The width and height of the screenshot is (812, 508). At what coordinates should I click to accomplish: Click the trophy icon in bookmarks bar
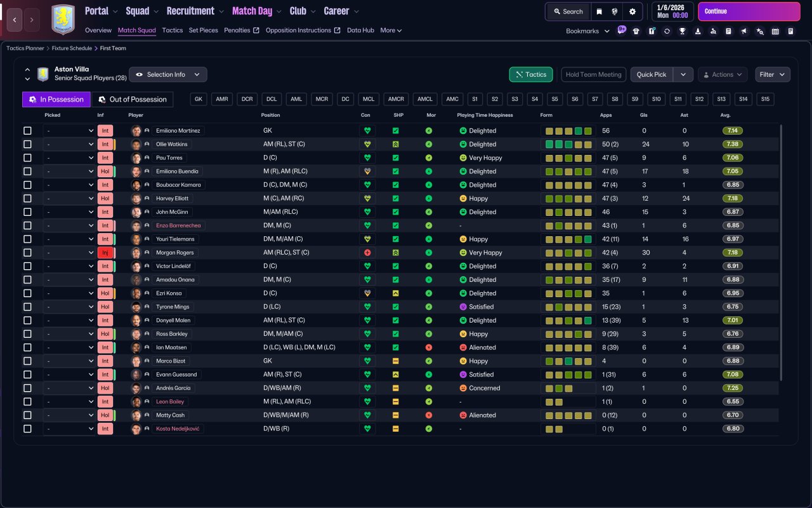682,31
